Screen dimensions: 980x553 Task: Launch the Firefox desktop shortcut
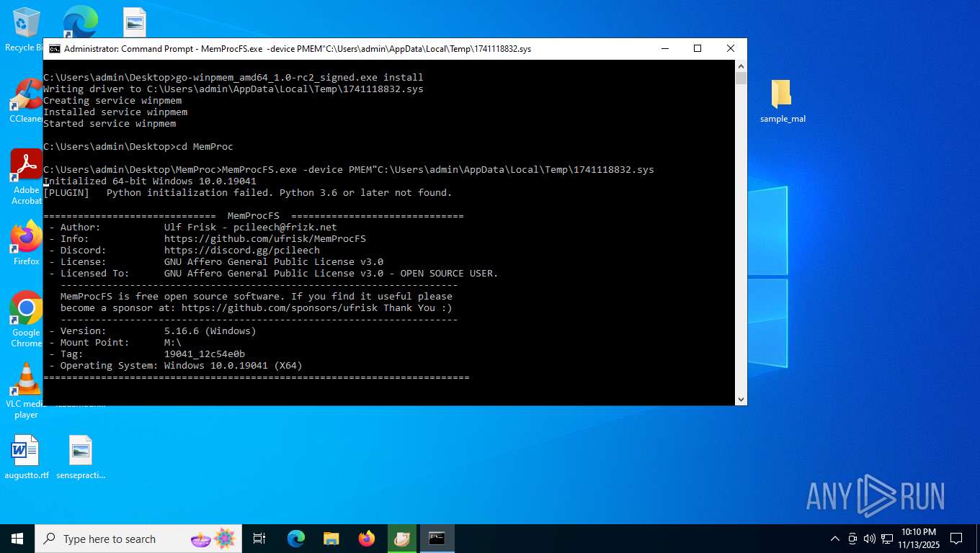pyautogui.click(x=26, y=243)
